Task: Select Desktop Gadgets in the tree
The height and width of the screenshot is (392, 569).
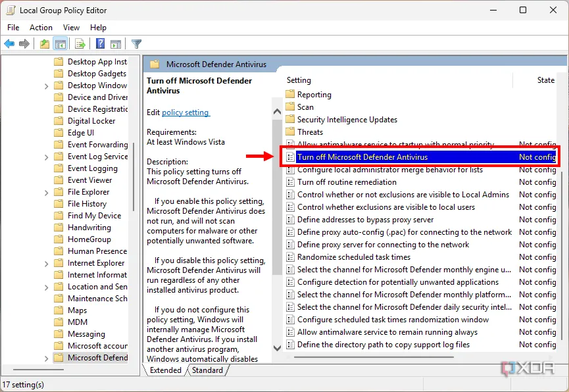Action: click(x=97, y=74)
